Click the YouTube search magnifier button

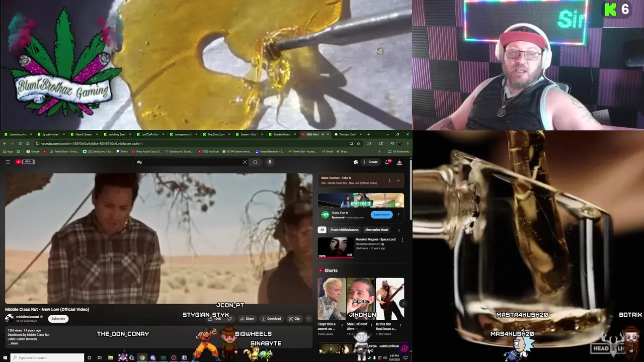(x=255, y=162)
